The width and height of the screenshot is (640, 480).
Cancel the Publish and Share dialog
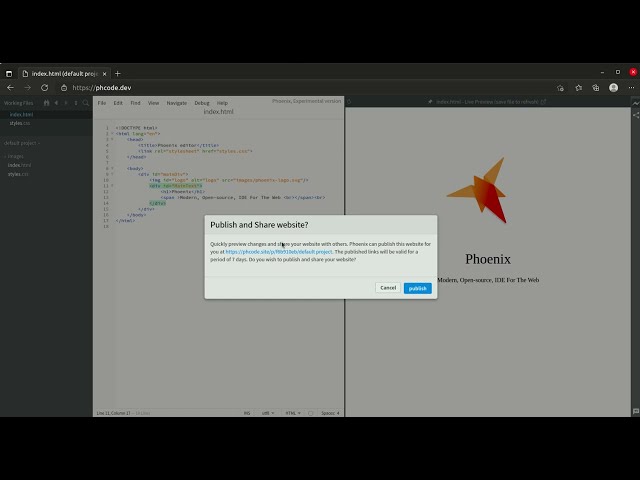(388, 288)
